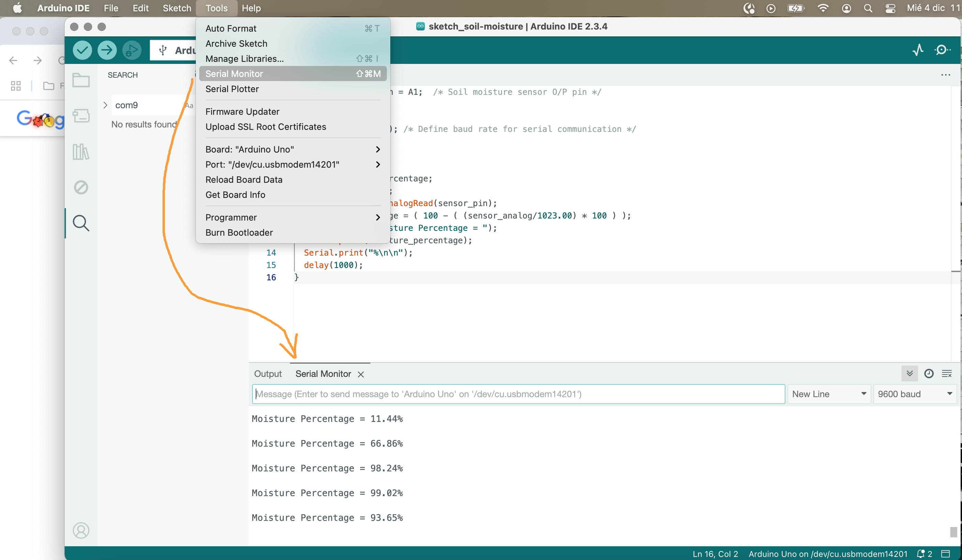Click browser back arrow in background window
Image resolution: width=962 pixels, height=560 pixels.
coord(13,60)
